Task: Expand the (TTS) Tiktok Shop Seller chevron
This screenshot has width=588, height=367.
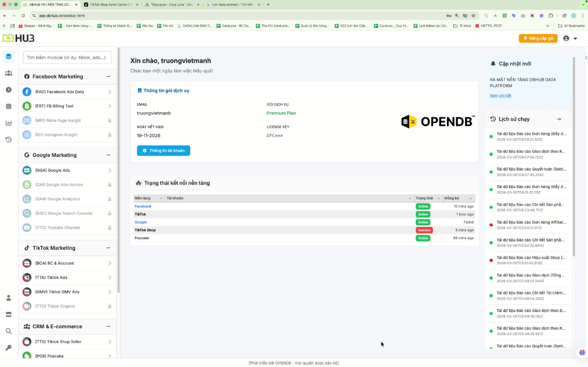Action: tap(110, 342)
